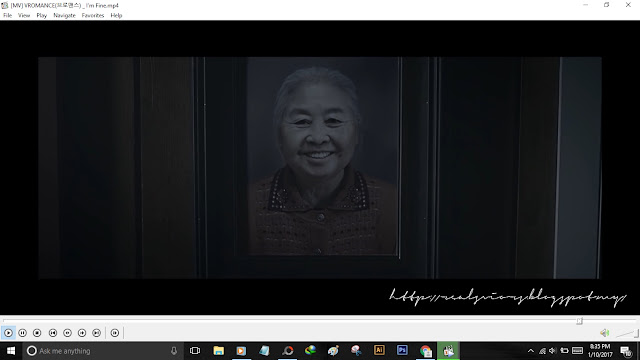Image resolution: width=640 pixels, height=360 pixels.
Task: Open the Windows Start menu
Action: point(11,351)
